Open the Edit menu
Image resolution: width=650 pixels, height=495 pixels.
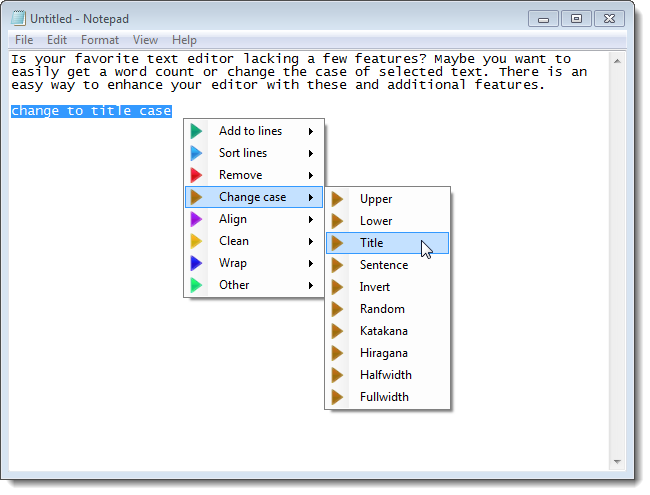57,40
